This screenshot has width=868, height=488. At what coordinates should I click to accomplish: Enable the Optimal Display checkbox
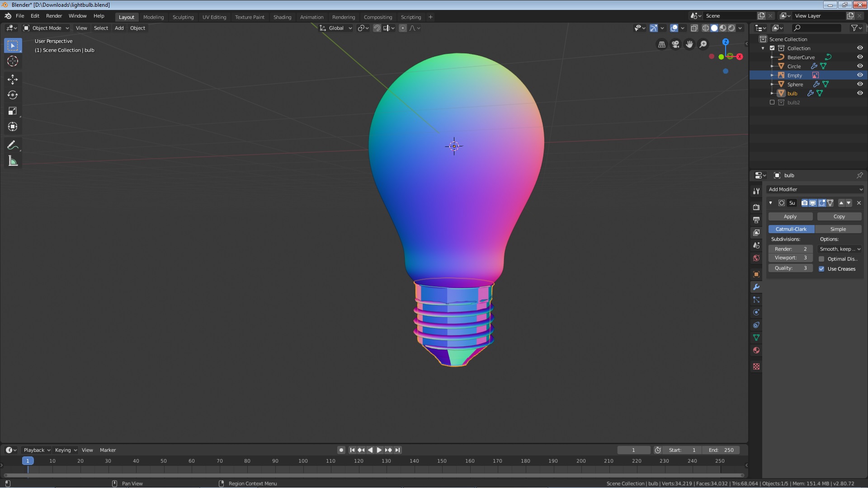coord(821,259)
